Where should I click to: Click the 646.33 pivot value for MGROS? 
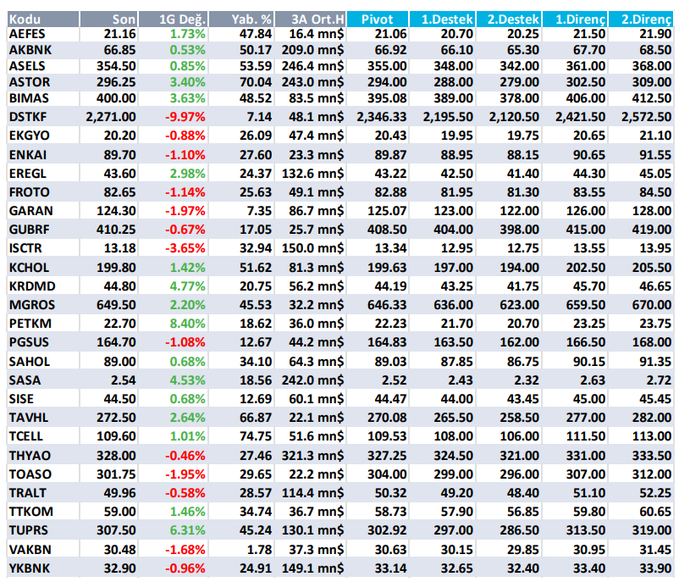point(387,304)
